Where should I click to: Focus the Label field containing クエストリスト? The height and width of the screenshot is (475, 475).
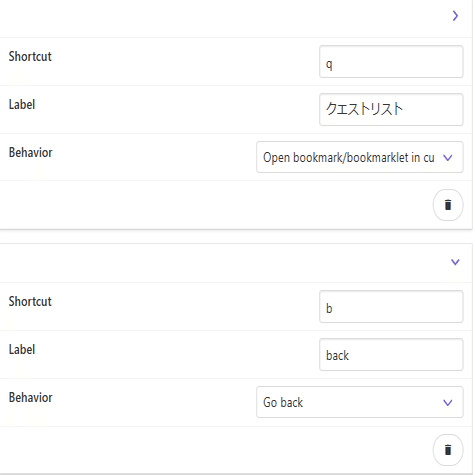391,110
